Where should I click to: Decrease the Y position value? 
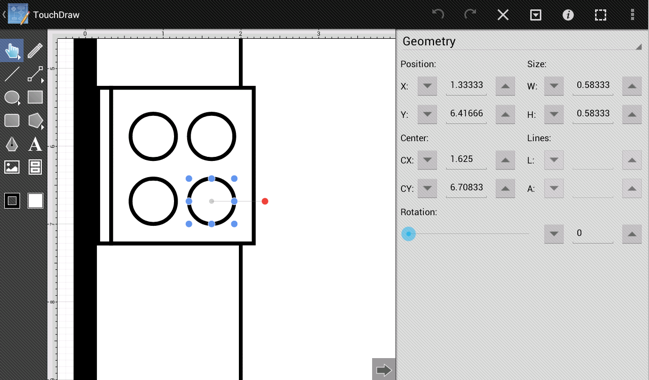427,114
